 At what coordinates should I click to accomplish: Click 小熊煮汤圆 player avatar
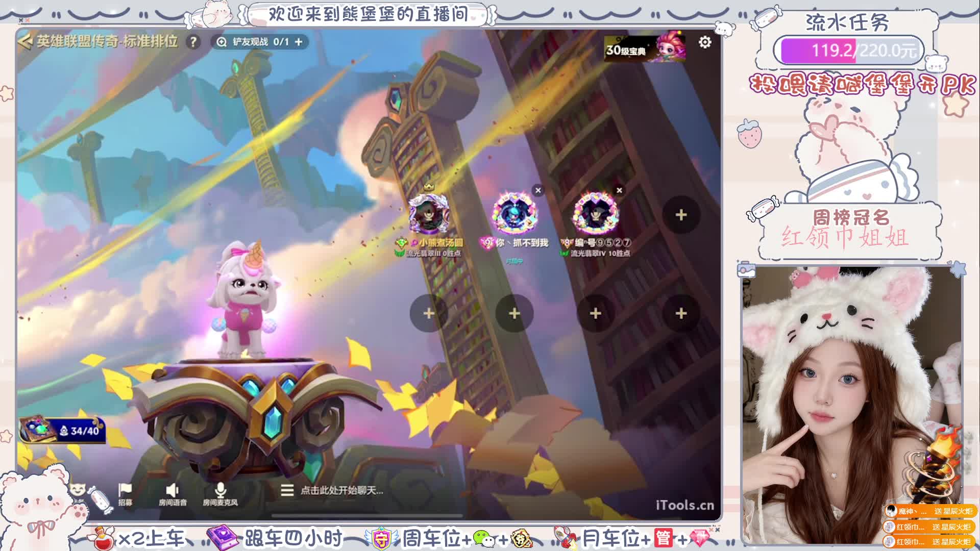point(429,214)
